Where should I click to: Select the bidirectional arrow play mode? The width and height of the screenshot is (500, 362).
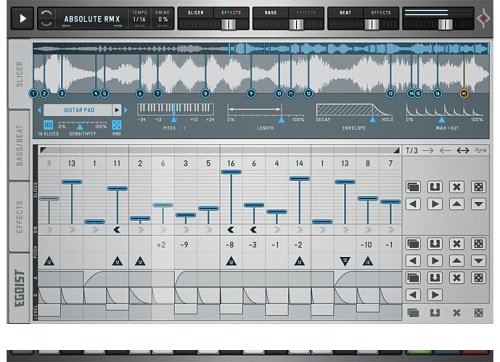(463, 151)
